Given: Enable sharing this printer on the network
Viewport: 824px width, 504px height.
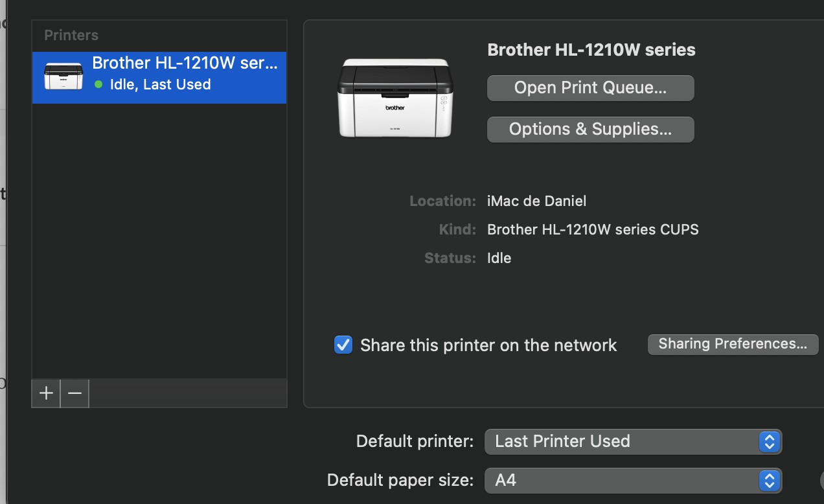Looking at the screenshot, I should click(343, 345).
